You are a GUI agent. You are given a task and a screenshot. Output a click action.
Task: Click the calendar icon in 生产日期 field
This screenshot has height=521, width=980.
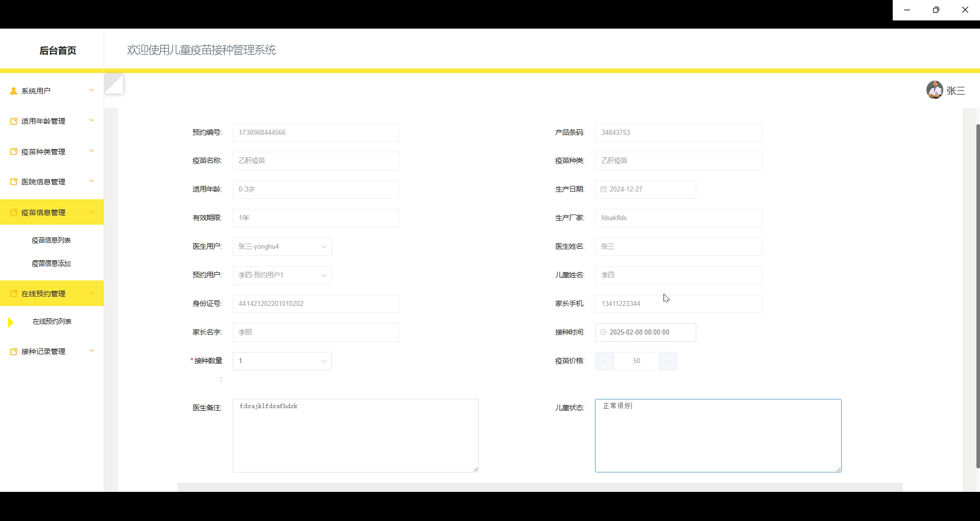click(x=603, y=189)
